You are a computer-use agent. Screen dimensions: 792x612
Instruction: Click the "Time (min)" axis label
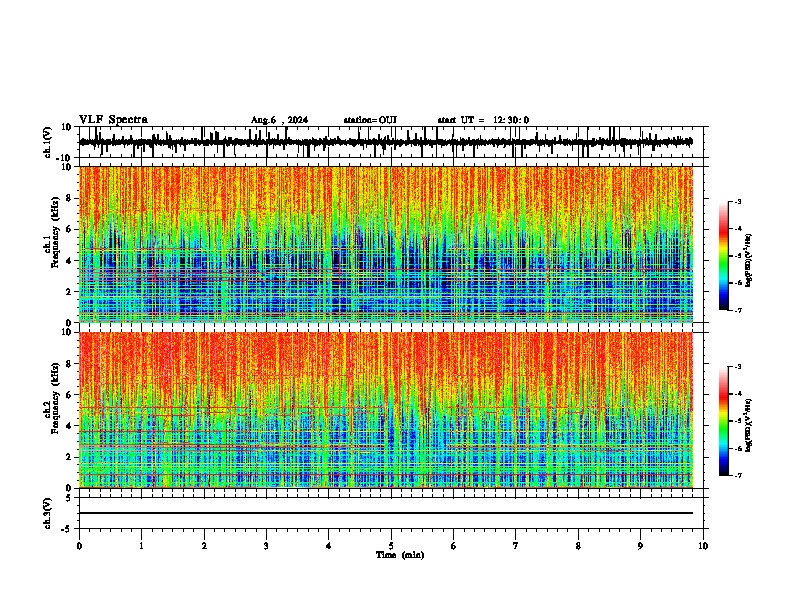[x=400, y=555]
